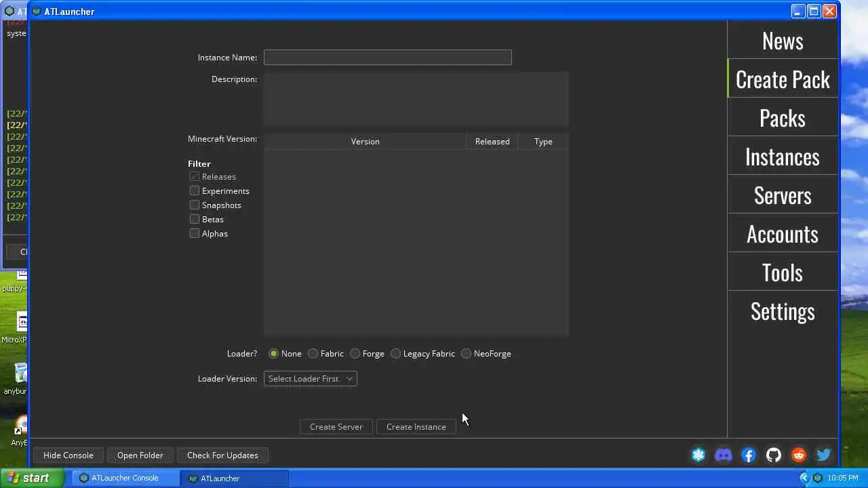868x488 pixels.
Task: Open the GitHub link icon
Action: click(x=774, y=455)
